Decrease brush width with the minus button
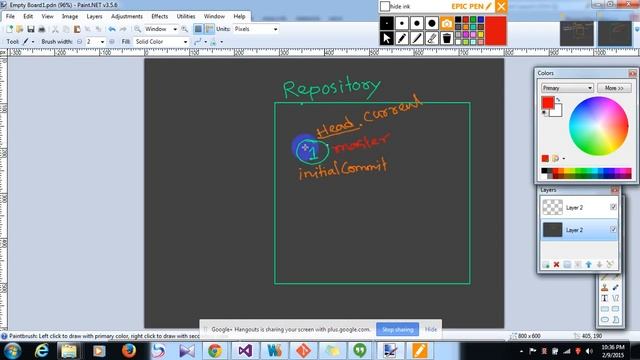This screenshot has width=640, height=360. (x=79, y=42)
